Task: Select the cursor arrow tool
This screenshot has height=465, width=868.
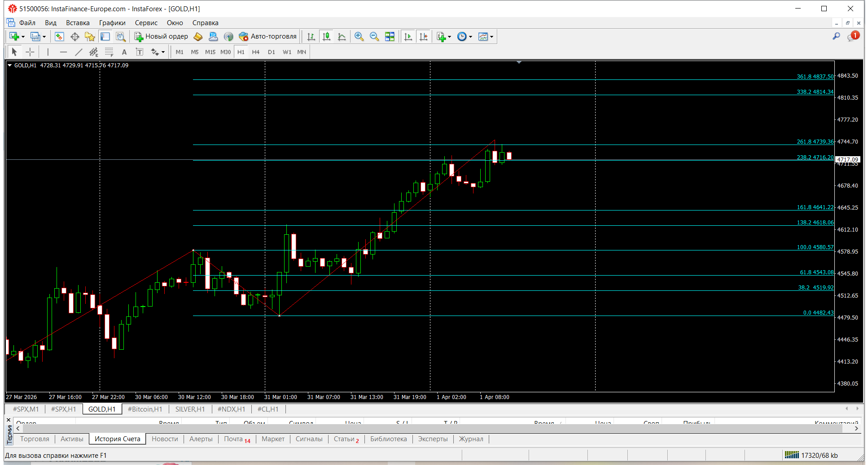Action: tap(14, 52)
